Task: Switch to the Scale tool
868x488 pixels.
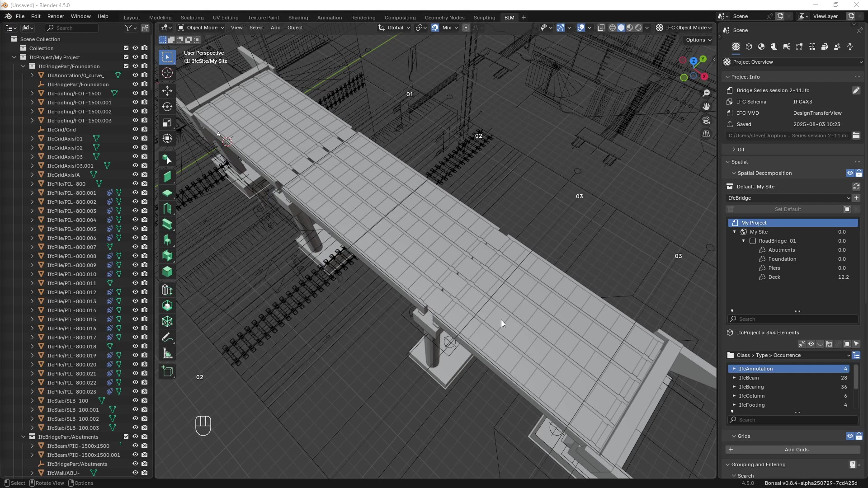Action: click(x=167, y=122)
